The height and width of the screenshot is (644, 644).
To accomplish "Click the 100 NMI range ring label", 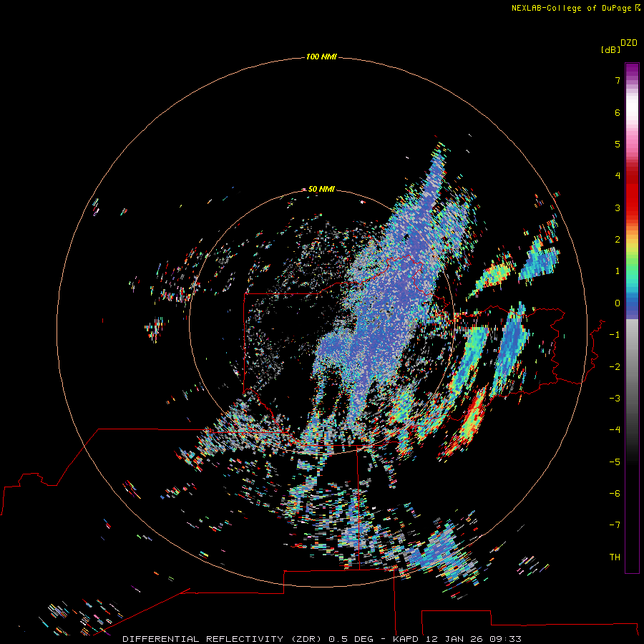I will (x=321, y=57).
